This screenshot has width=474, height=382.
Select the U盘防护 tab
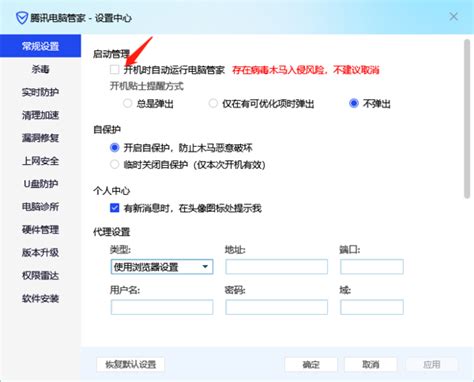[40, 184]
